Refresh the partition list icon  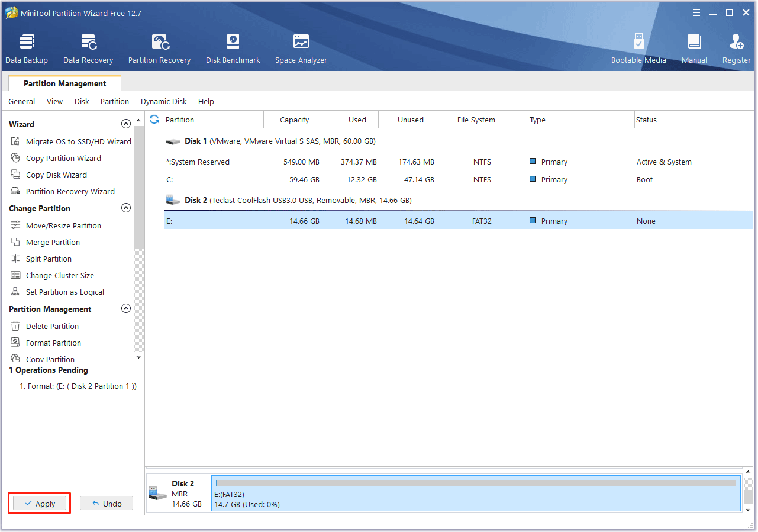[x=154, y=120]
